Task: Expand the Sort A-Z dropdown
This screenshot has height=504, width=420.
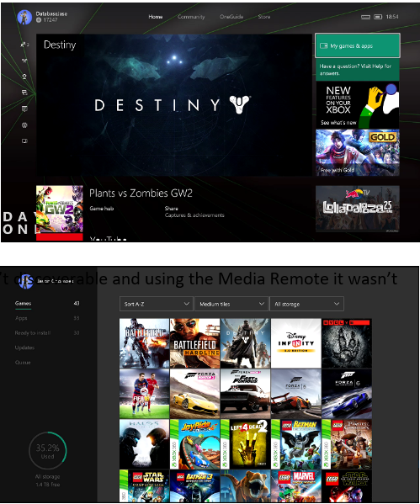Action: coord(157,304)
